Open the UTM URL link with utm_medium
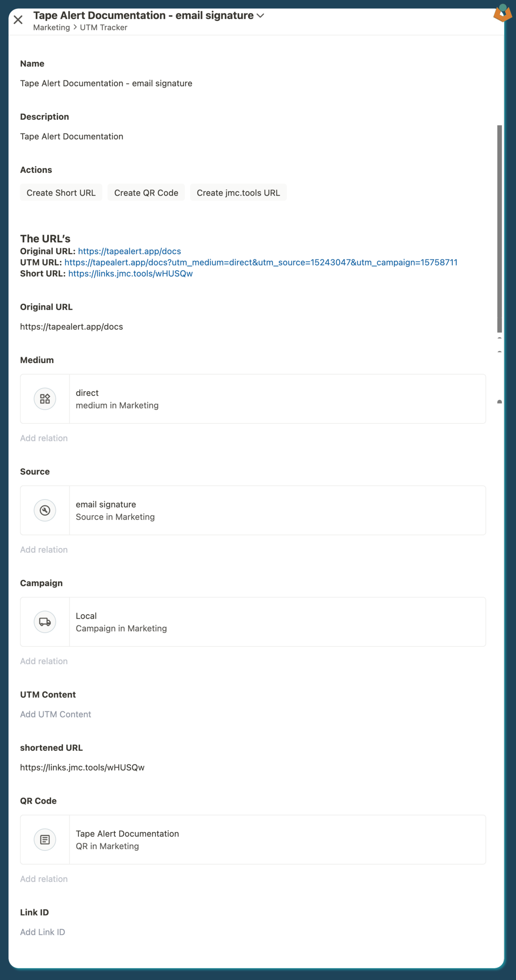Screen dimensions: 516x980 [x=261, y=262]
